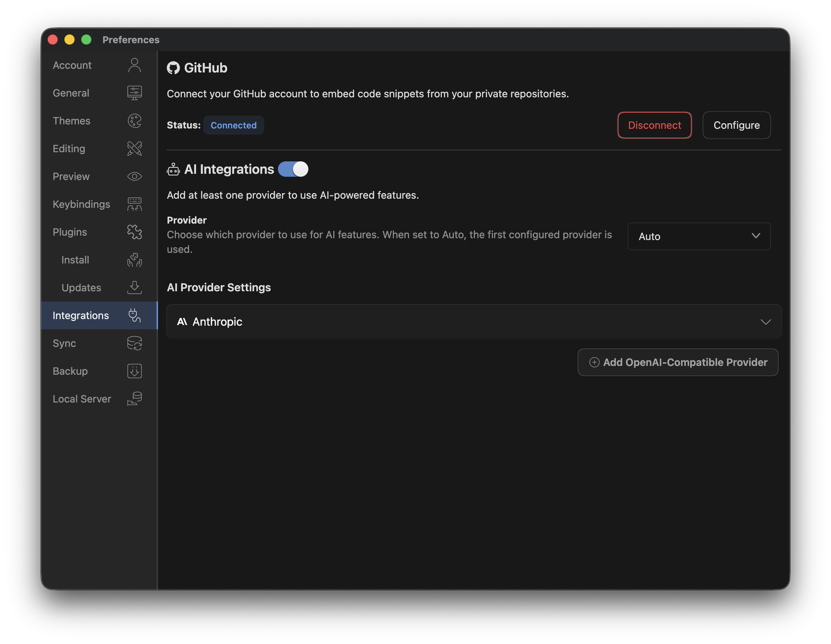Expand the Anthropic provider row

474,322
